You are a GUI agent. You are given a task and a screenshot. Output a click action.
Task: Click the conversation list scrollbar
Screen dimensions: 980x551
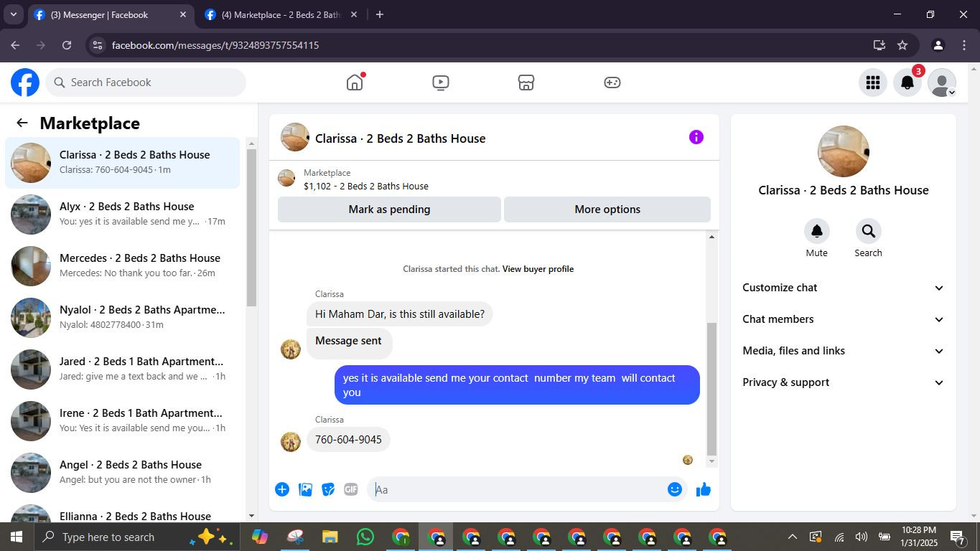click(x=251, y=227)
